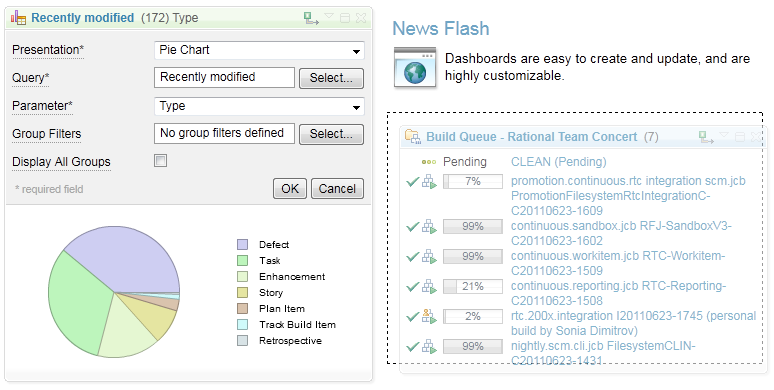Open continuous.workitem.jcb RTC-Workitem build link
774x390 pixels.
(x=618, y=264)
